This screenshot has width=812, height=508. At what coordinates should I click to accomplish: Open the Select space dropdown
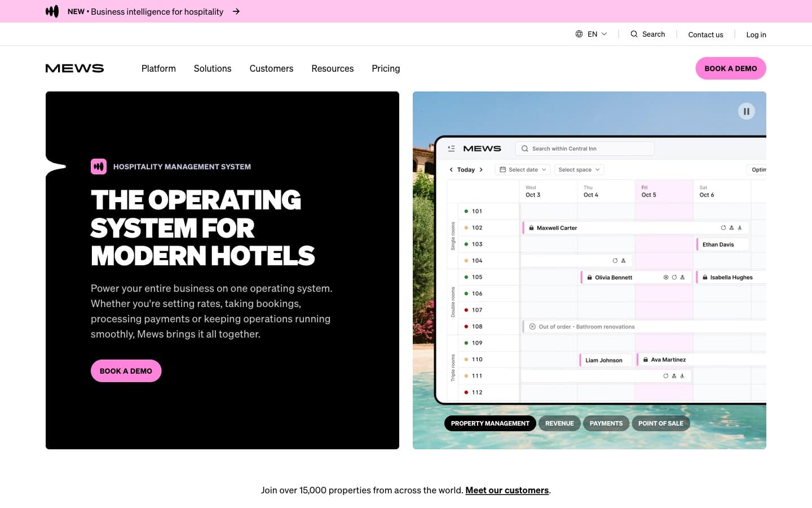tap(579, 169)
